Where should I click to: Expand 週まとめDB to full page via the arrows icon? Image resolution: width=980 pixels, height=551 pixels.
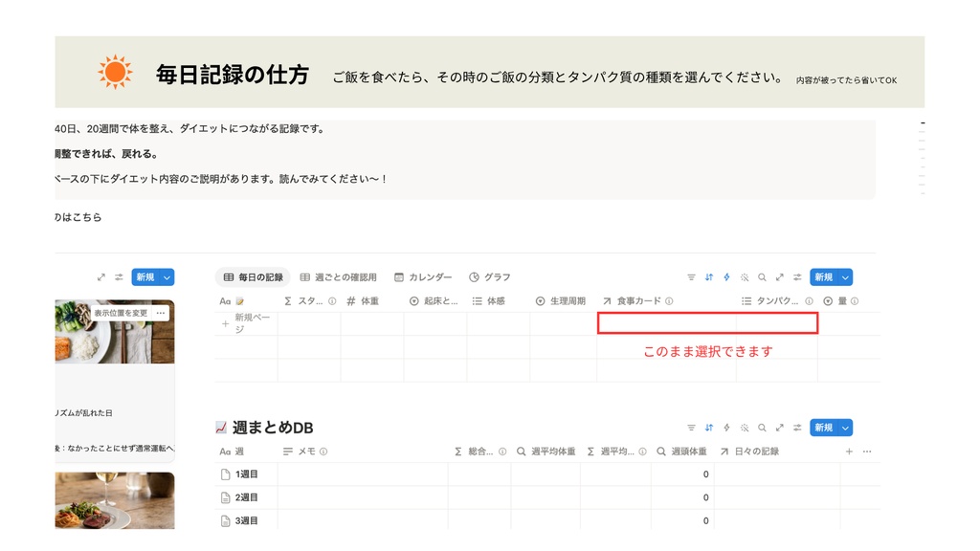779,428
